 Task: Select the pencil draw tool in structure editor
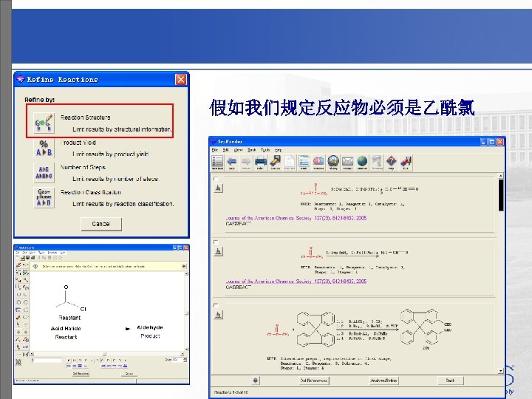pyautogui.click(x=18, y=265)
